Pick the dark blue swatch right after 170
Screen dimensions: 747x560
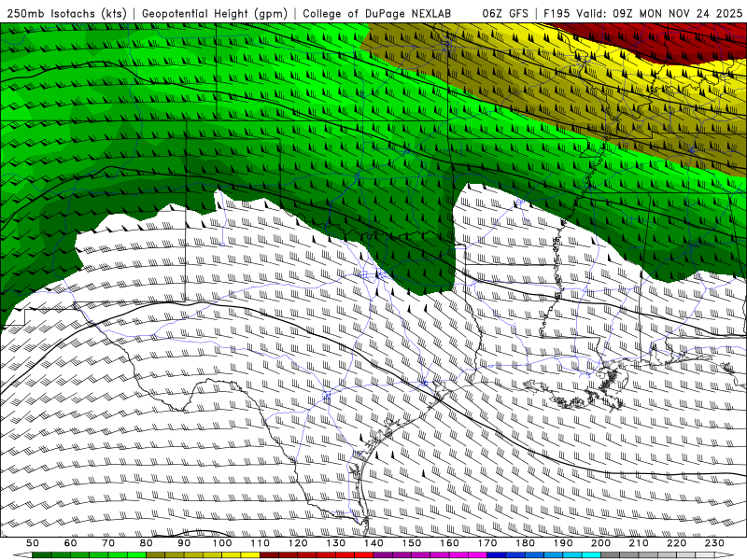click(x=497, y=554)
